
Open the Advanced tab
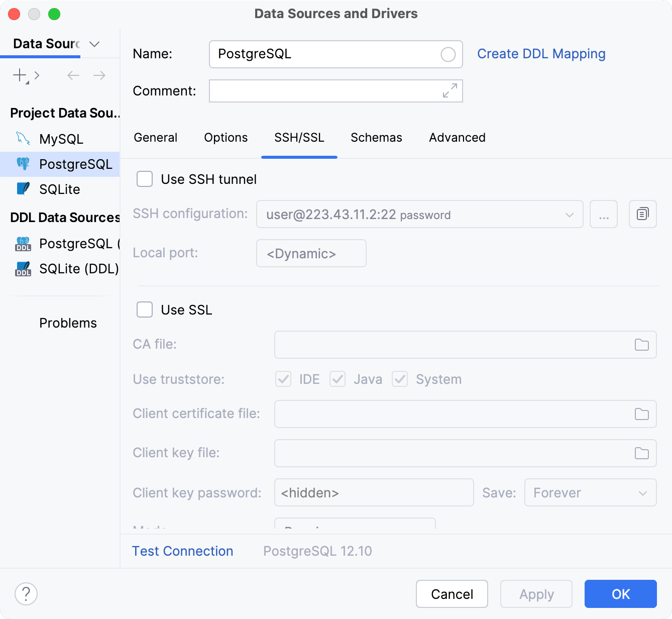457,138
